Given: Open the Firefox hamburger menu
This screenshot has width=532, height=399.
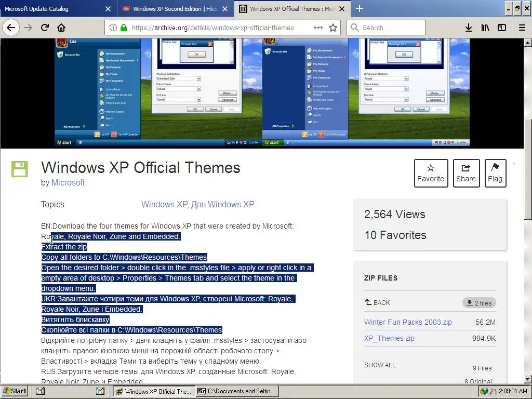Looking at the screenshot, I should (x=522, y=28).
